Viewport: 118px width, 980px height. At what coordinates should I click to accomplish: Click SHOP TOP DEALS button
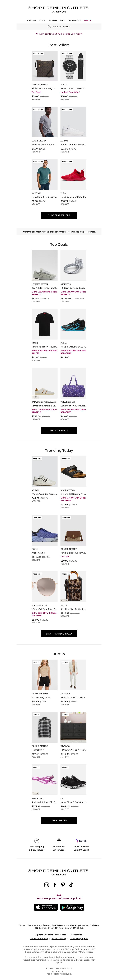click(59, 430)
